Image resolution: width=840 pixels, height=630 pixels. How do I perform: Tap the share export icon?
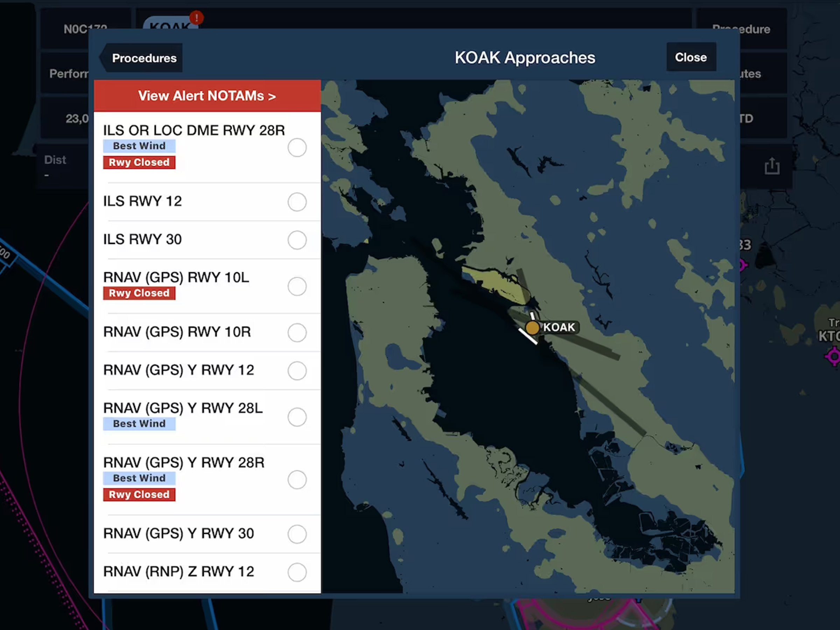(x=772, y=166)
